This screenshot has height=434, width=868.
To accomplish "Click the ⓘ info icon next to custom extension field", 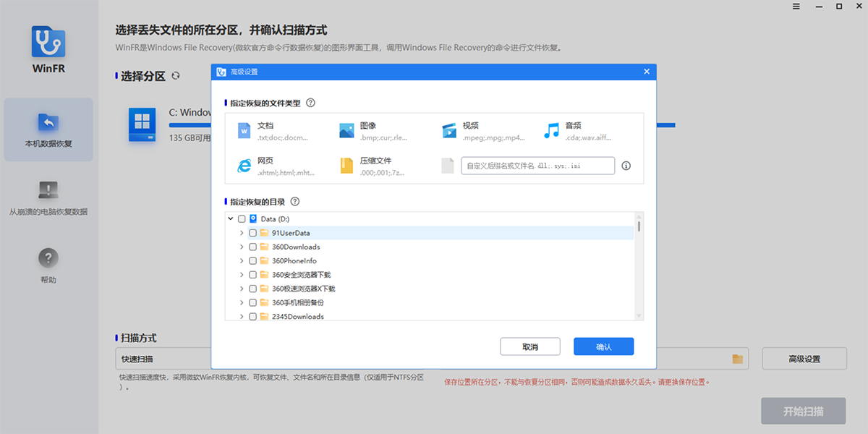I will point(626,166).
